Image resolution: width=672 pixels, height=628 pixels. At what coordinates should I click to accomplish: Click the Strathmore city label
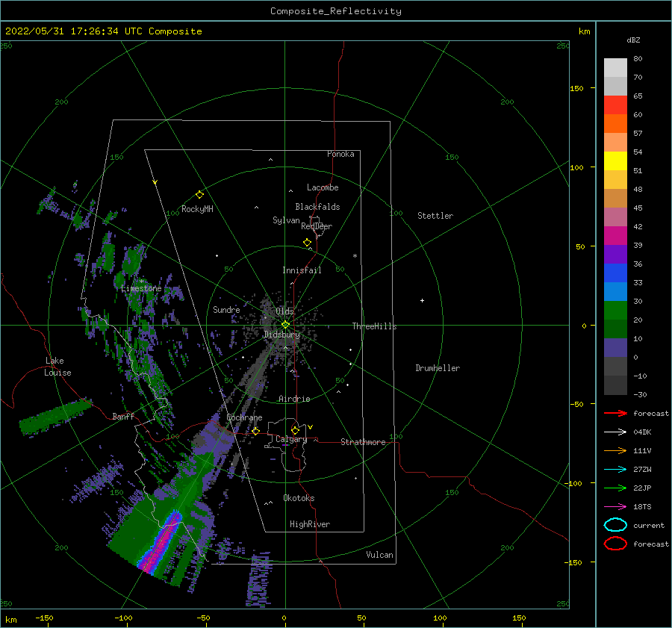(363, 442)
